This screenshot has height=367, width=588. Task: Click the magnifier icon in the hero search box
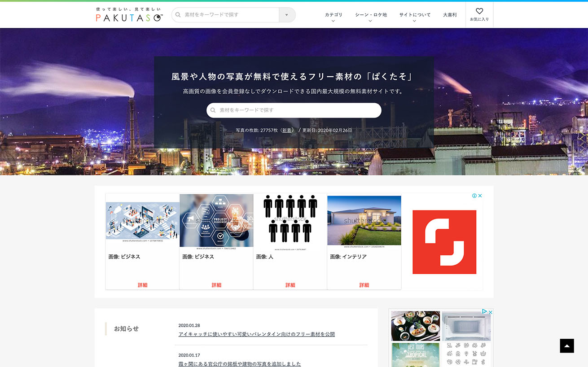click(213, 110)
